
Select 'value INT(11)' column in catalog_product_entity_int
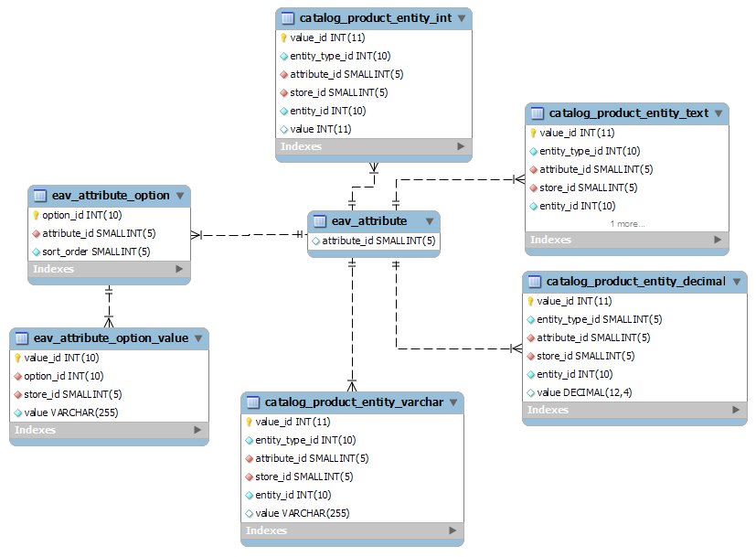[321, 129]
